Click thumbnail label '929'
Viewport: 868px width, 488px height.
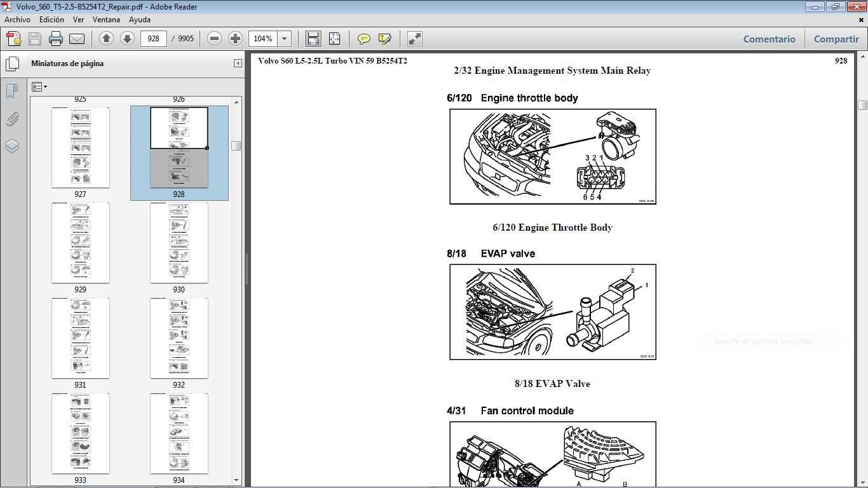[x=80, y=290]
